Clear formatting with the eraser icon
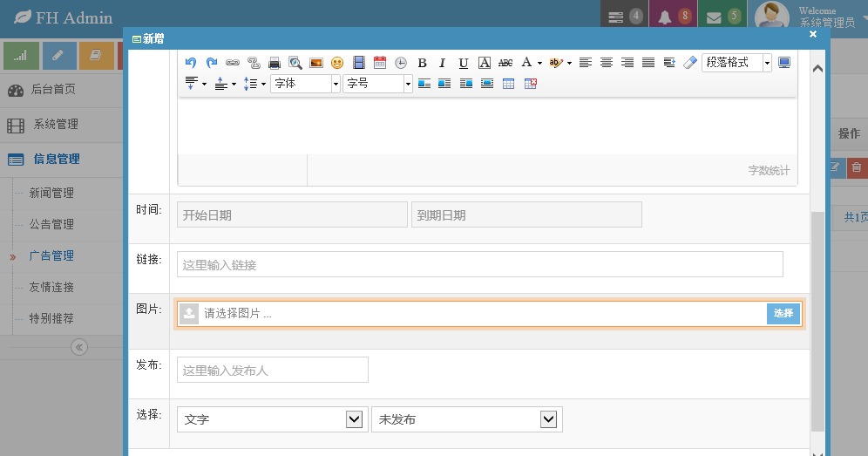 click(x=689, y=63)
